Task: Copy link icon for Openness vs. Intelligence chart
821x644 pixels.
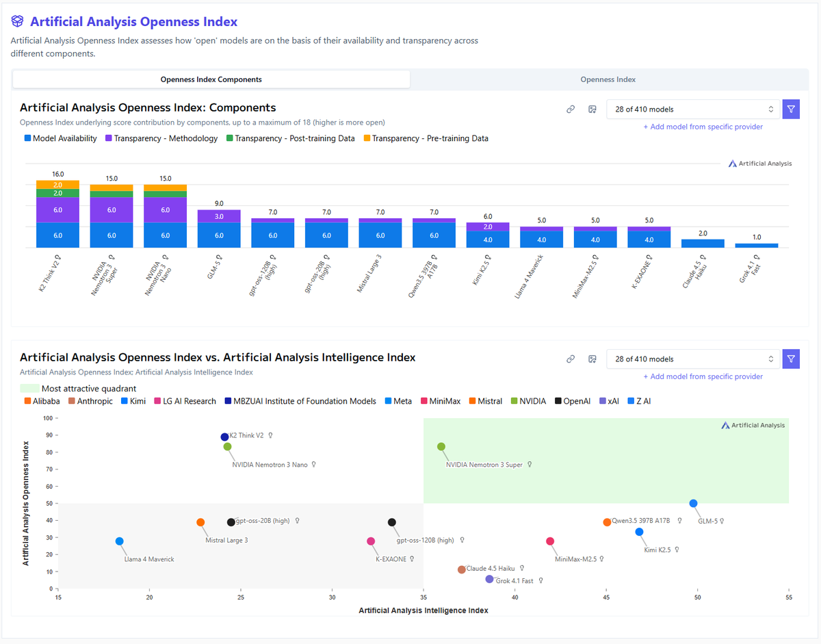Action: (571, 359)
